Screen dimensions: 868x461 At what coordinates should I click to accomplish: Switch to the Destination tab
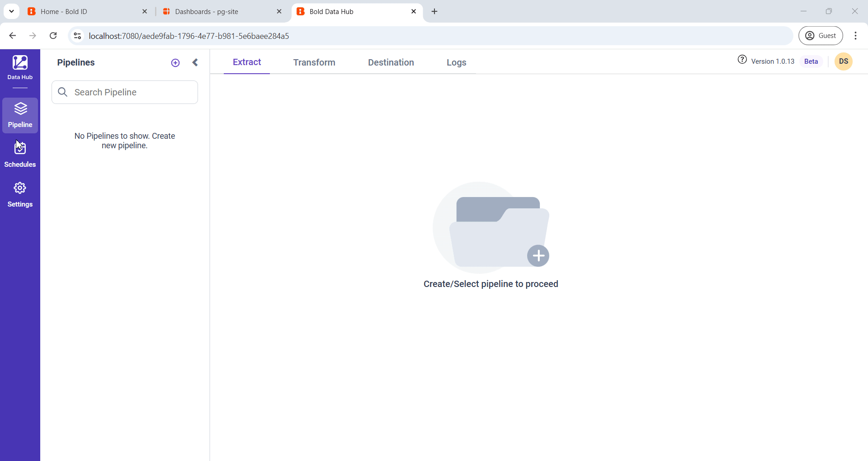point(391,62)
